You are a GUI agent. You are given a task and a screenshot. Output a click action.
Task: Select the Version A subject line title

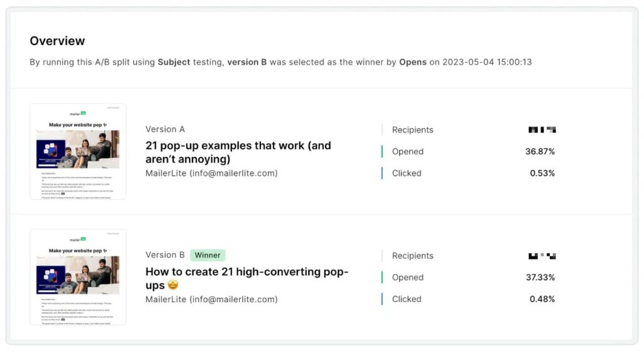pyautogui.click(x=238, y=152)
